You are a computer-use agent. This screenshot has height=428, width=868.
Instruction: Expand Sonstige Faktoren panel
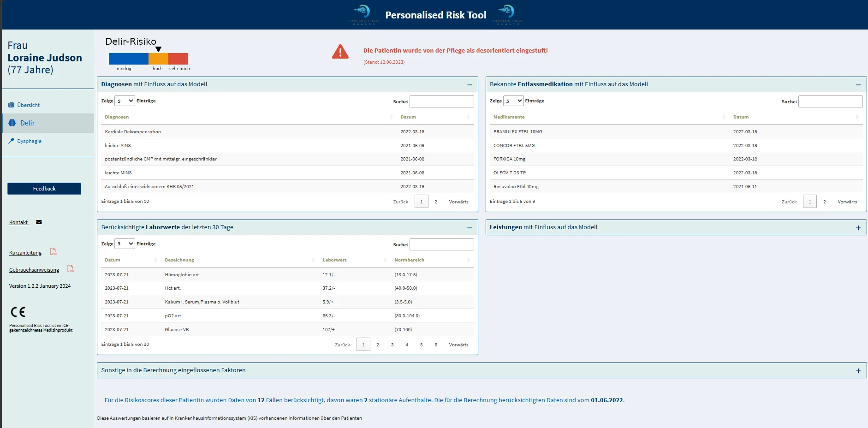pos(858,371)
